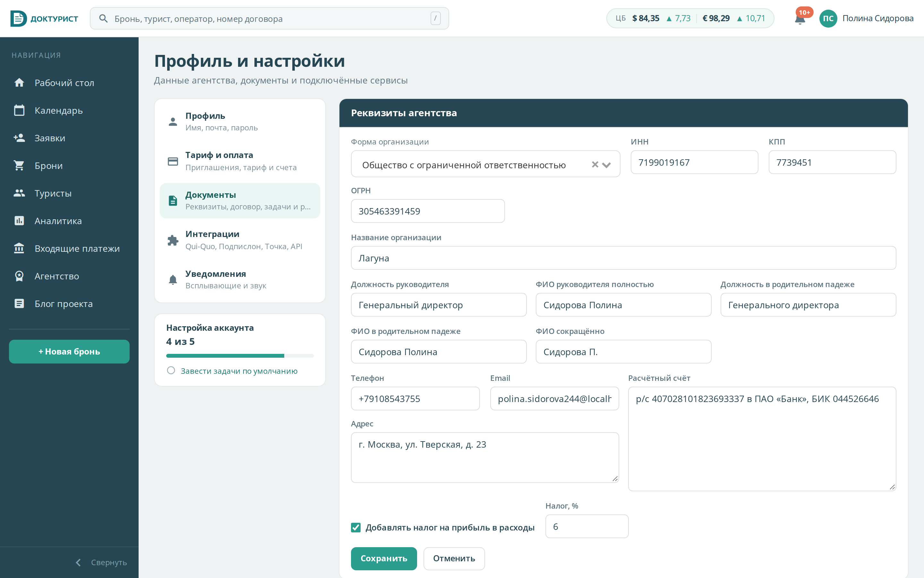The image size is (924, 578).
Task: Click the ПС user avatar
Action: (828, 19)
